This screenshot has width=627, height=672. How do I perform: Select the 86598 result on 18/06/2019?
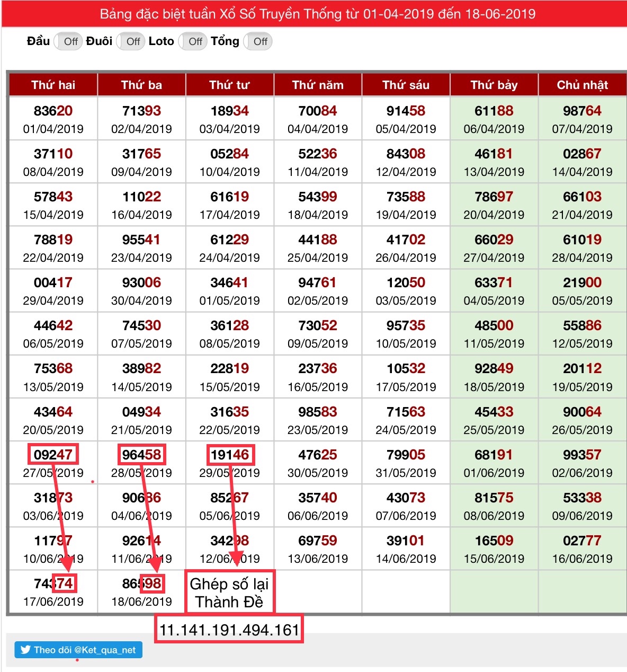click(x=141, y=583)
